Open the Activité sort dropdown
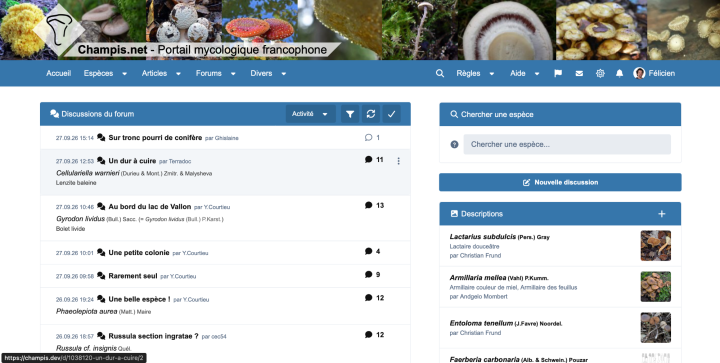This screenshot has height=363, width=720. click(310, 114)
